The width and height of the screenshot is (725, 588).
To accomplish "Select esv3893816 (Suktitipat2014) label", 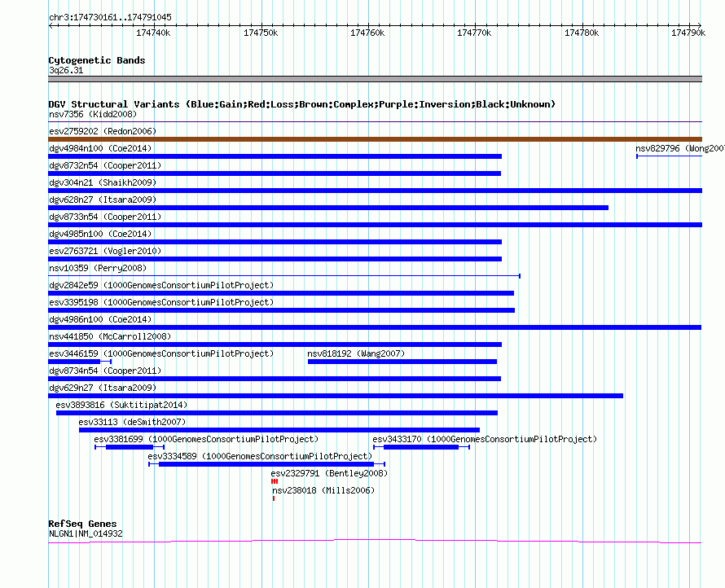I will pos(121,405).
